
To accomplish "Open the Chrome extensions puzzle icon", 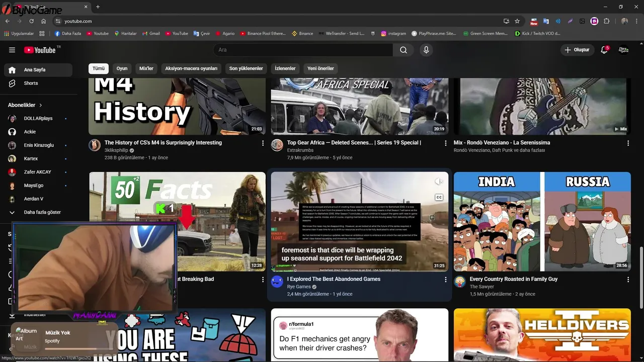I will pyautogui.click(x=606, y=21).
